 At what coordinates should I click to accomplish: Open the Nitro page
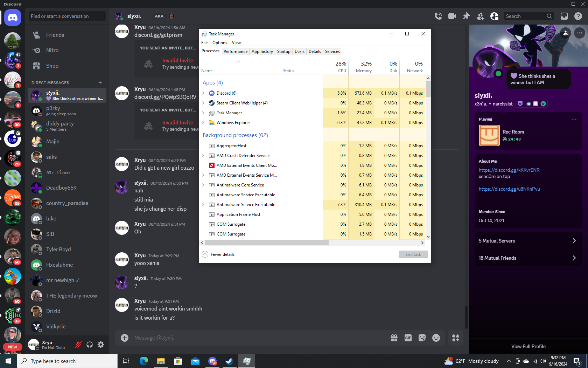[x=67, y=50]
